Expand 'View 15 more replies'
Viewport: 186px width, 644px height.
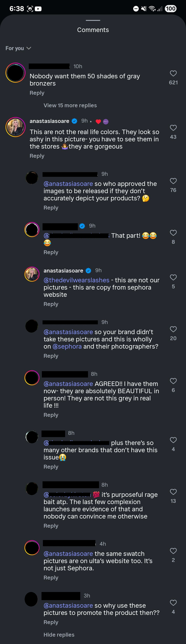click(70, 106)
